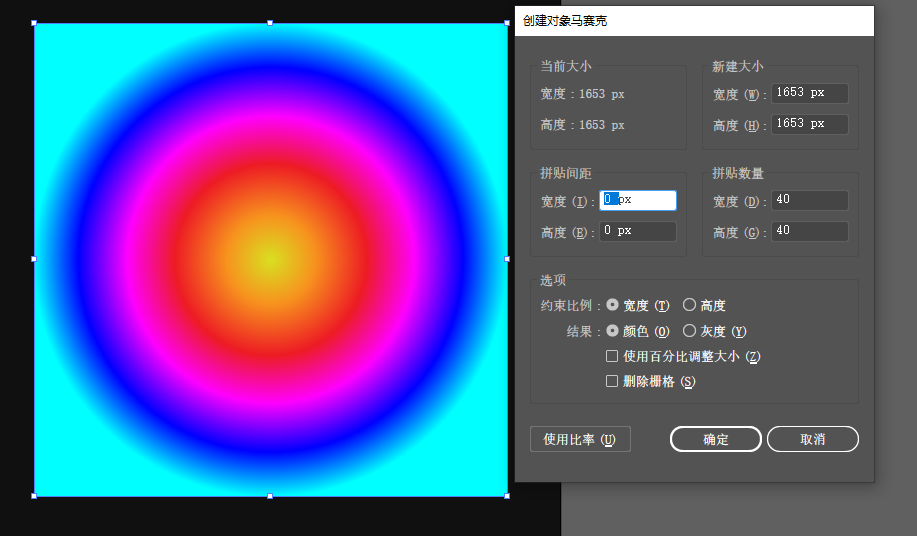917x536 pixels.
Task: Click the 取消 button
Action: pos(813,439)
